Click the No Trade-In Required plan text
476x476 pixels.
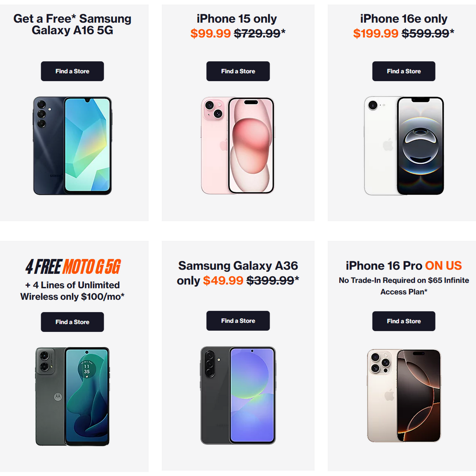tap(404, 286)
